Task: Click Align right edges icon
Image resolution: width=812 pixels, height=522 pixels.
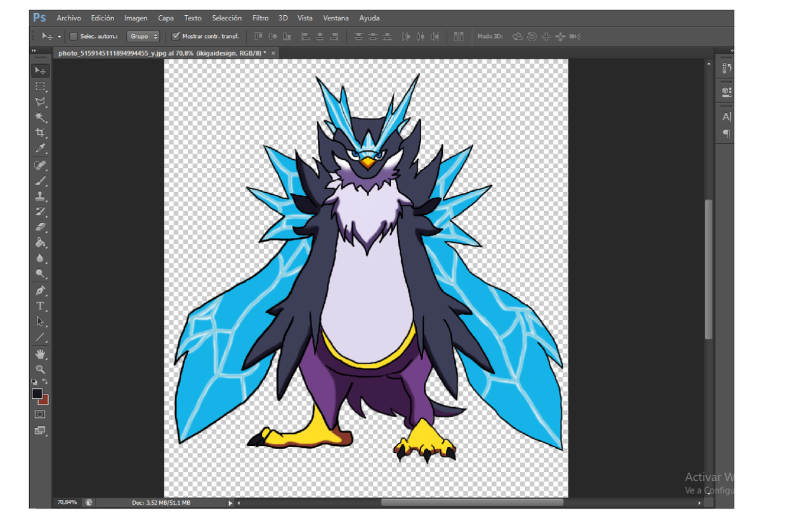Action: pyautogui.click(x=334, y=37)
